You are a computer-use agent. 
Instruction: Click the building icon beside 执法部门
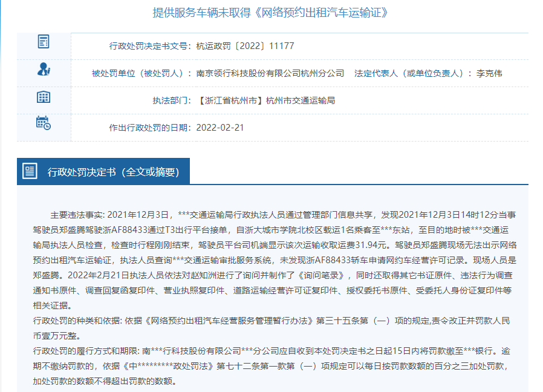tap(44, 97)
